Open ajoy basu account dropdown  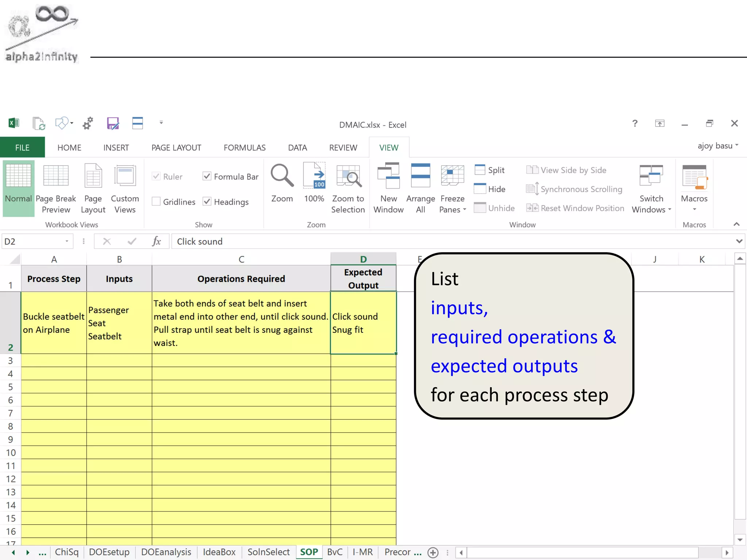pos(718,146)
